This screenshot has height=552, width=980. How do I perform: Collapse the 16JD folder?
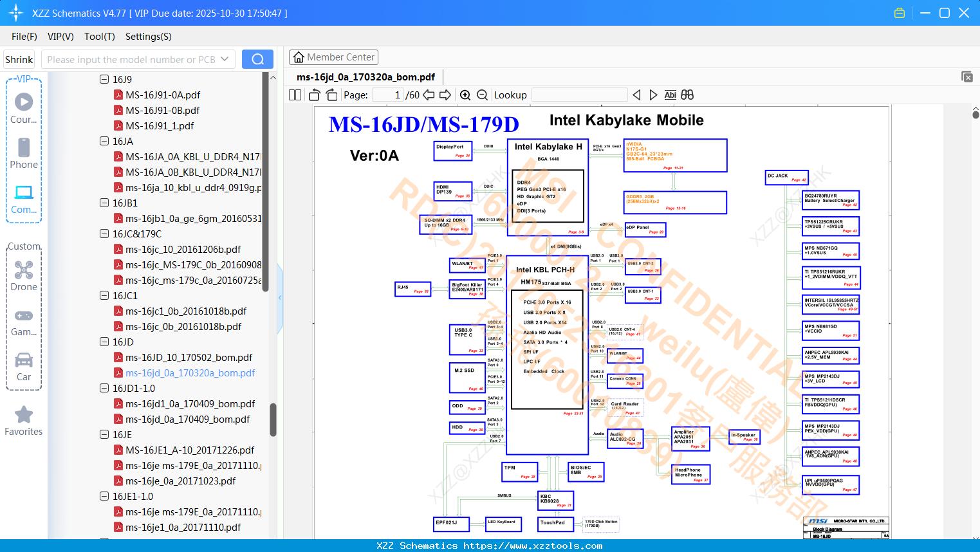[104, 342]
